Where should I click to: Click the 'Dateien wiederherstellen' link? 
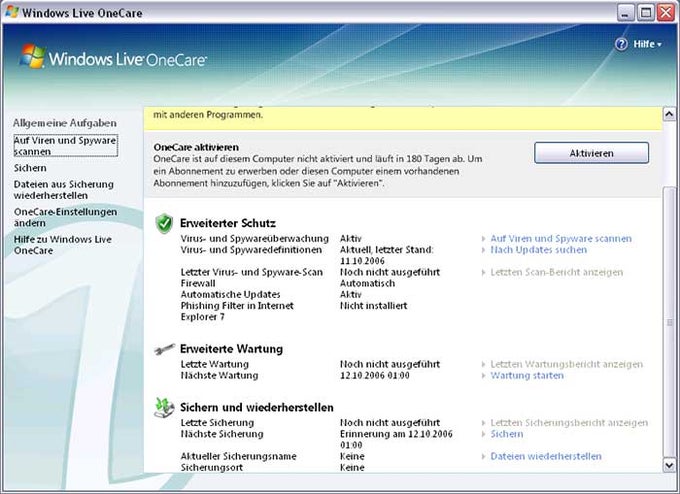pyautogui.click(x=546, y=456)
